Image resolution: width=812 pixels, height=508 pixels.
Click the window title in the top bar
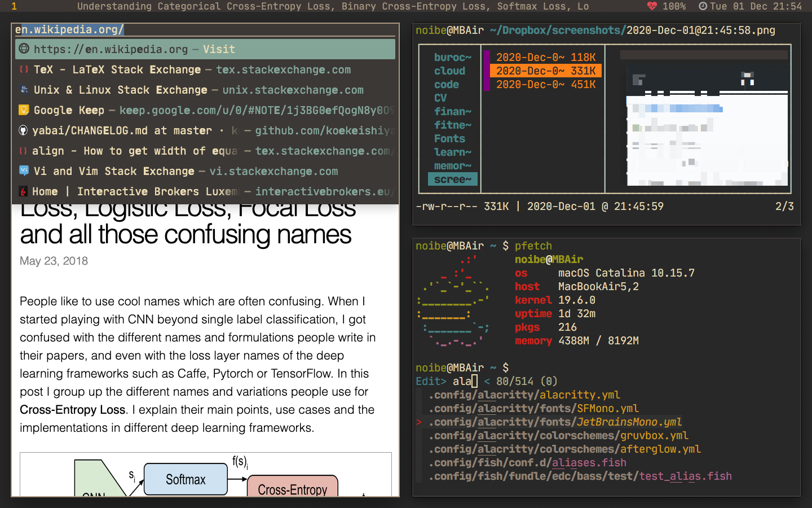(333, 6)
